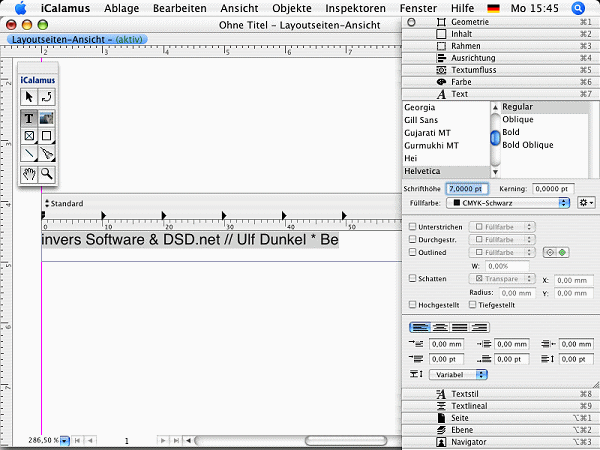Select the rectangle shape tool
The image size is (600, 450).
[47, 136]
